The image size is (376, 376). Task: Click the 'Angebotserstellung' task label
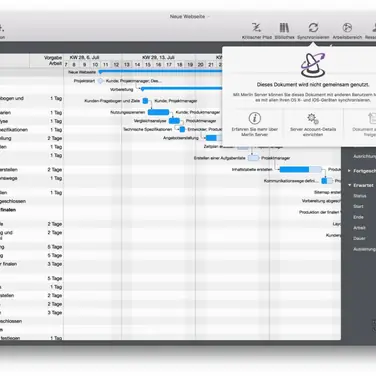pyautogui.click(x=181, y=138)
